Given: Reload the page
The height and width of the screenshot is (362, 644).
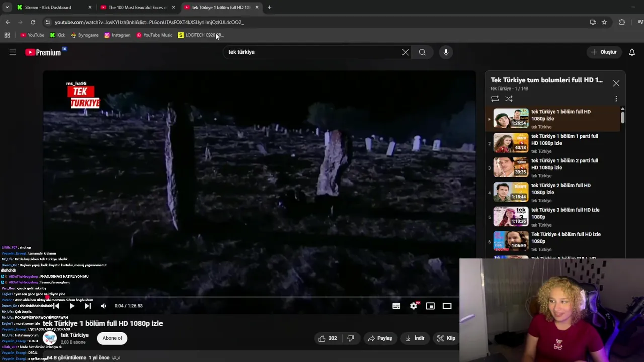Looking at the screenshot, I should click(33, 22).
